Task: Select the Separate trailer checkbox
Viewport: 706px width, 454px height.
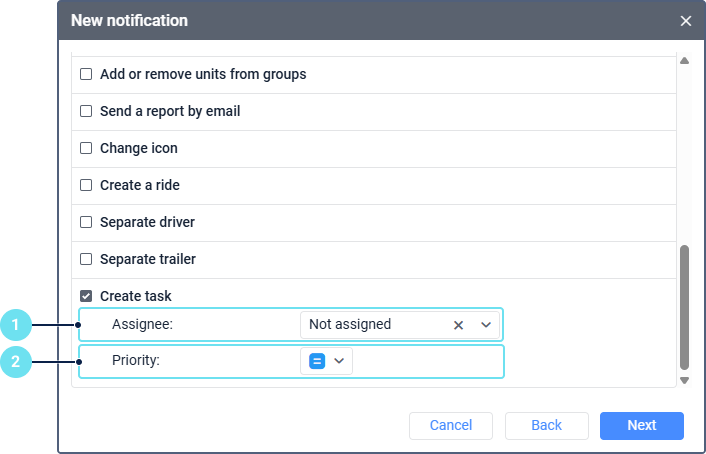Action: tap(86, 259)
